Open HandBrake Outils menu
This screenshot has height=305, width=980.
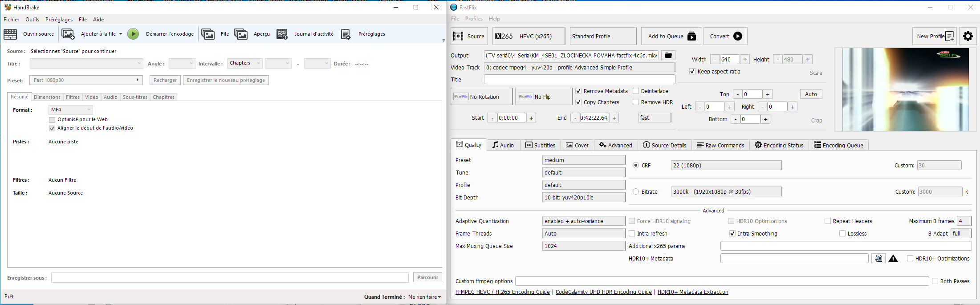[33, 20]
